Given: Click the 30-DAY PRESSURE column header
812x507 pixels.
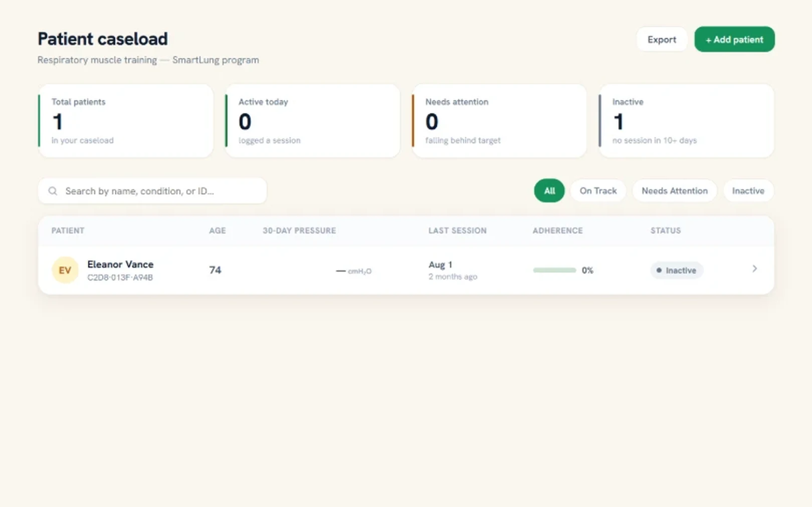Looking at the screenshot, I should pos(299,230).
